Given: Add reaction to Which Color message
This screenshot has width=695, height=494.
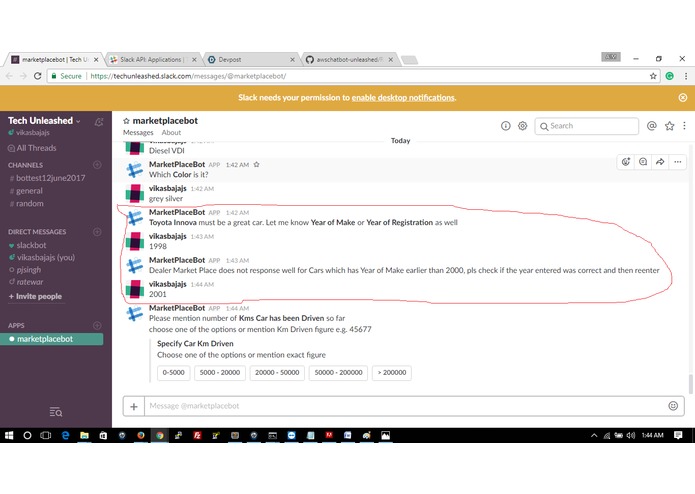Looking at the screenshot, I should point(626,162).
